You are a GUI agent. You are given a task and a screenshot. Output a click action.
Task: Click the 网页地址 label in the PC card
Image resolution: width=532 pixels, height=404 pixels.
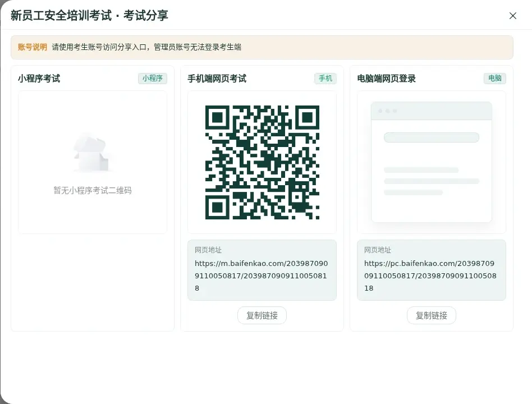pyautogui.click(x=378, y=250)
